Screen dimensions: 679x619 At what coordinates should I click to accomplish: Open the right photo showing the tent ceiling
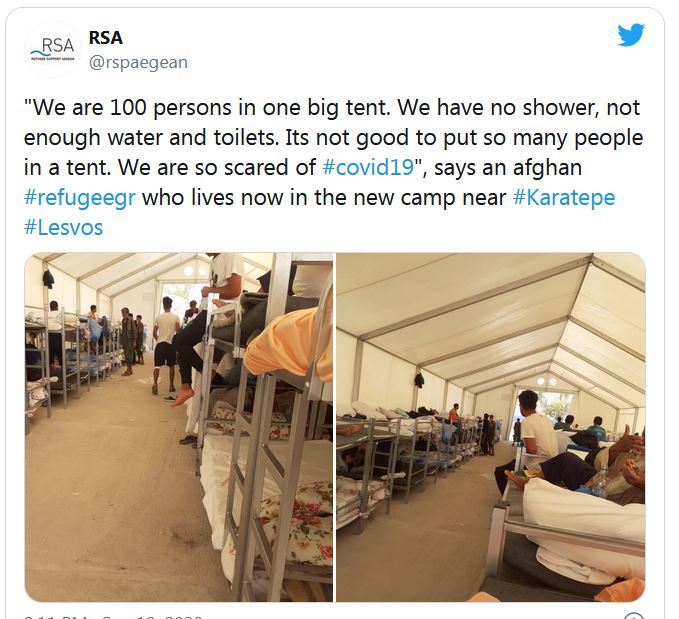(x=491, y=427)
